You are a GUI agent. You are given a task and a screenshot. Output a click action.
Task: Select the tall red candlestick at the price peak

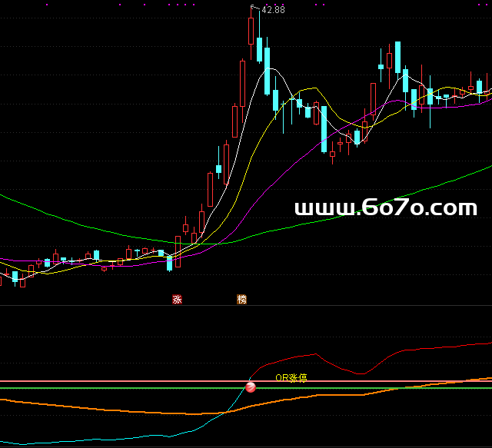point(251,31)
